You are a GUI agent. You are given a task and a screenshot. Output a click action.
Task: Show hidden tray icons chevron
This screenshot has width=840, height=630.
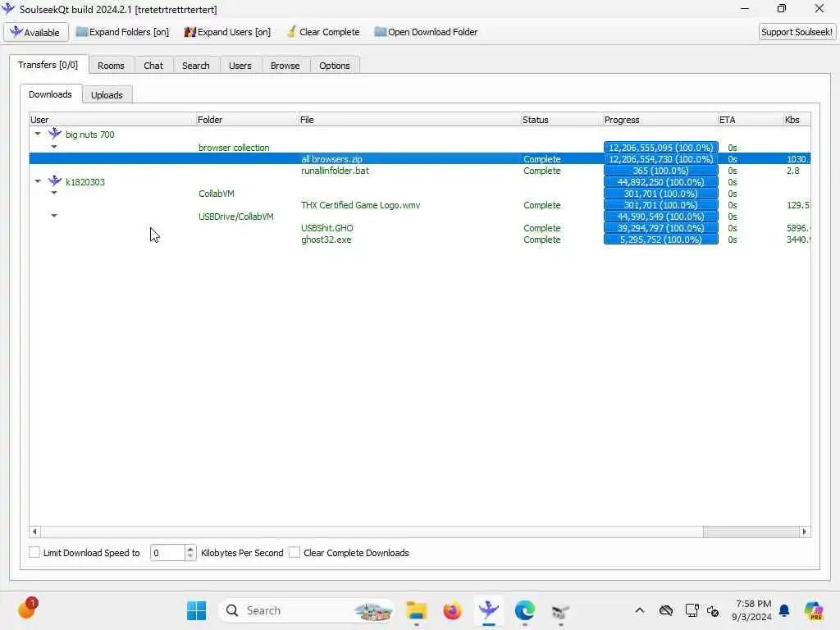click(x=640, y=610)
